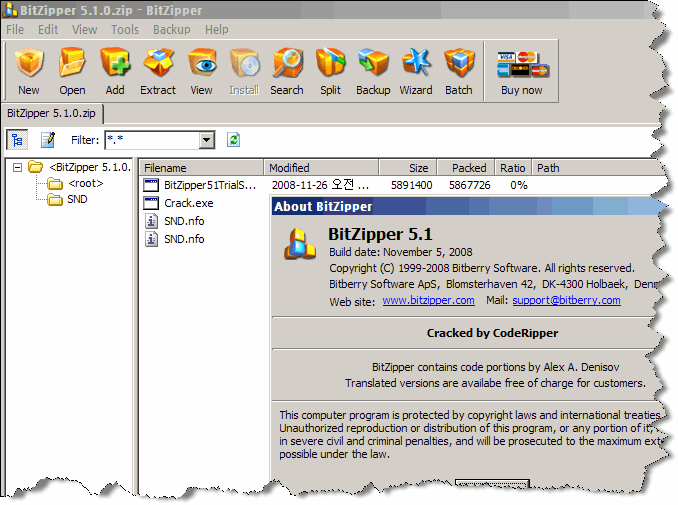
Task: Click the Split toolbar icon
Action: pyautogui.click(x=330, y=63)
